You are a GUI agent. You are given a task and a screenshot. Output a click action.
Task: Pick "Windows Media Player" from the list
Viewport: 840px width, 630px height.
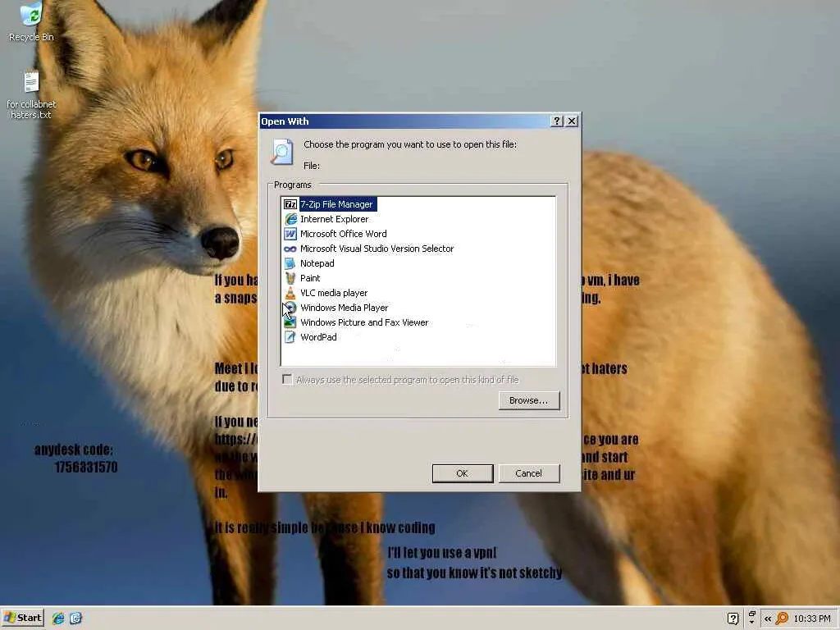click(344, 308)
